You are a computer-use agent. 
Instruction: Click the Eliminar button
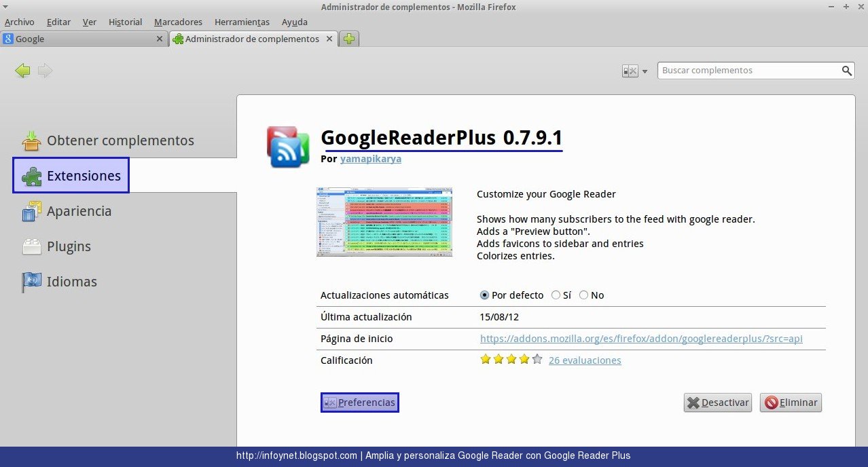coord(791,402)
